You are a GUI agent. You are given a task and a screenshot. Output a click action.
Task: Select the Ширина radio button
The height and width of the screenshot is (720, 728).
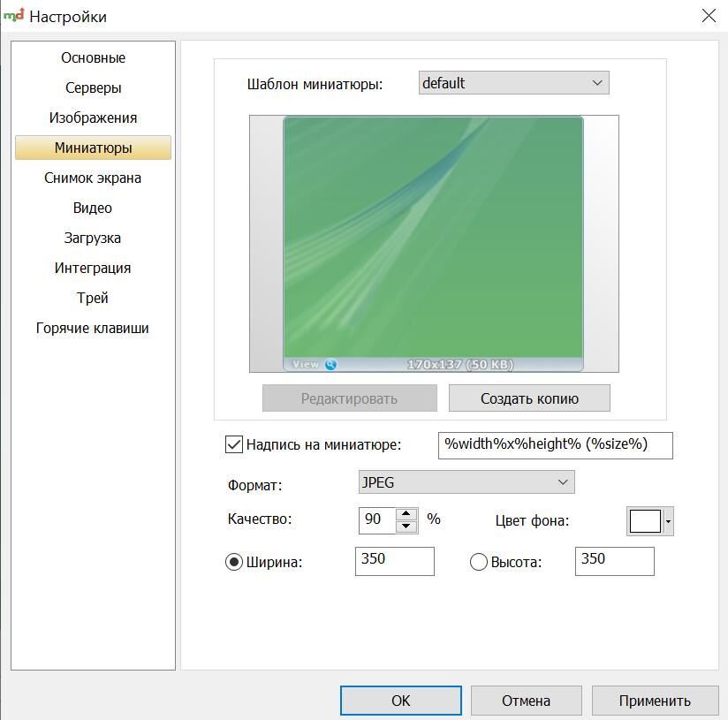click(x=234, y=562)
